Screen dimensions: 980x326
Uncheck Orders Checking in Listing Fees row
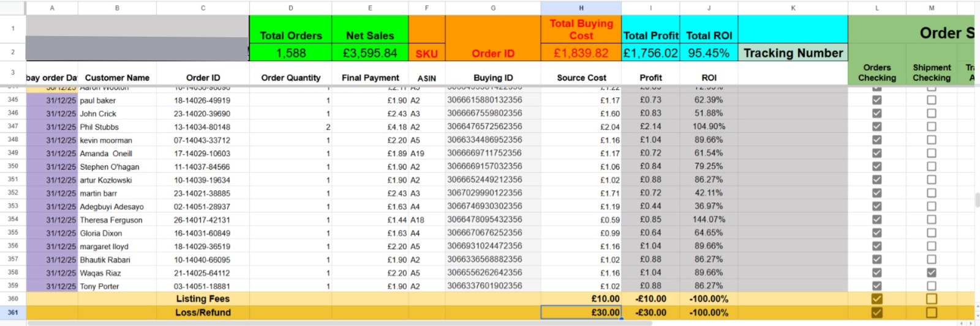point(876,299)
